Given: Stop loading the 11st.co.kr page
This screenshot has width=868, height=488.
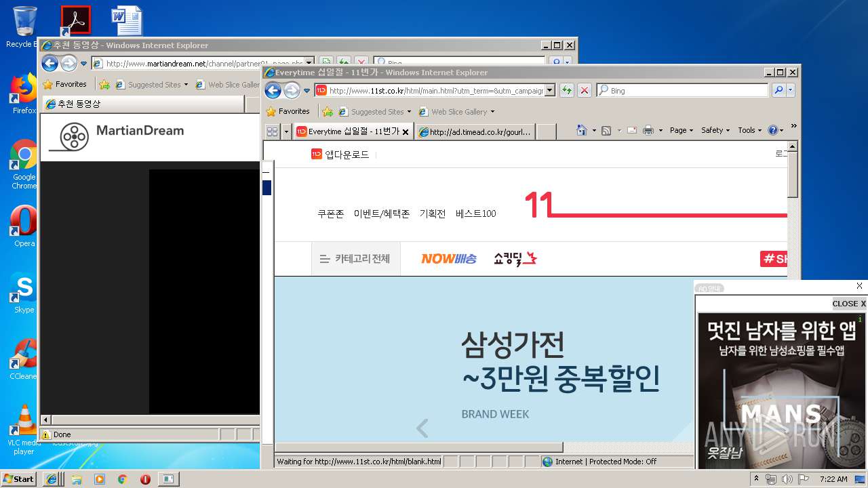Looking at the screenshot, I should (584, 90).
